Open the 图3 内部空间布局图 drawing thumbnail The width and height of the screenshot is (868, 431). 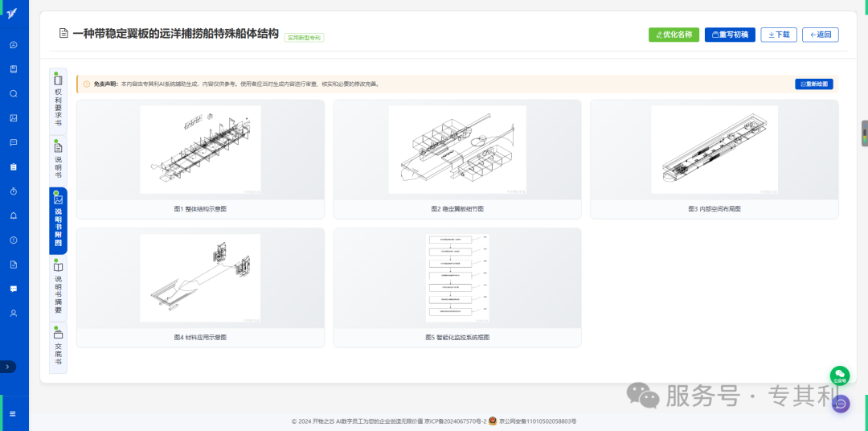click(x=714, y=150)
